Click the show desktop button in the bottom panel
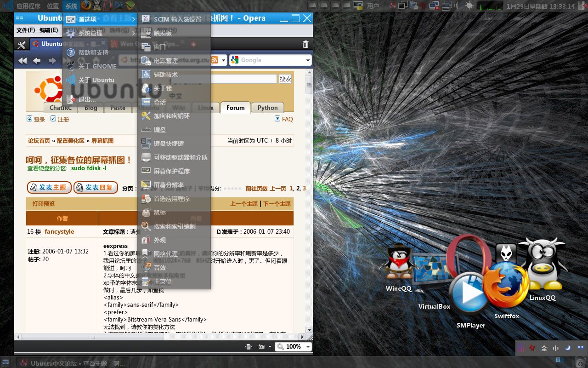Screen dimensions: 588x368 pyautogui.click(x=5, y=362)
